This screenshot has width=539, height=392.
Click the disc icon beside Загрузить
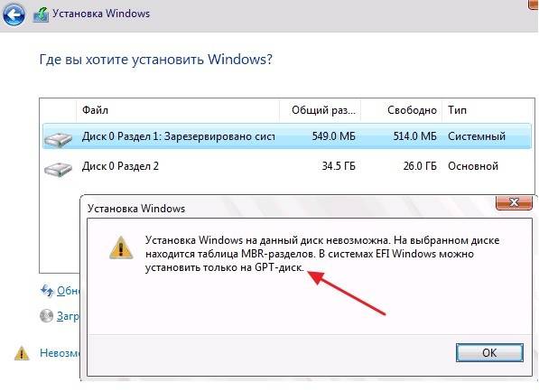click(x=46, y=315)
